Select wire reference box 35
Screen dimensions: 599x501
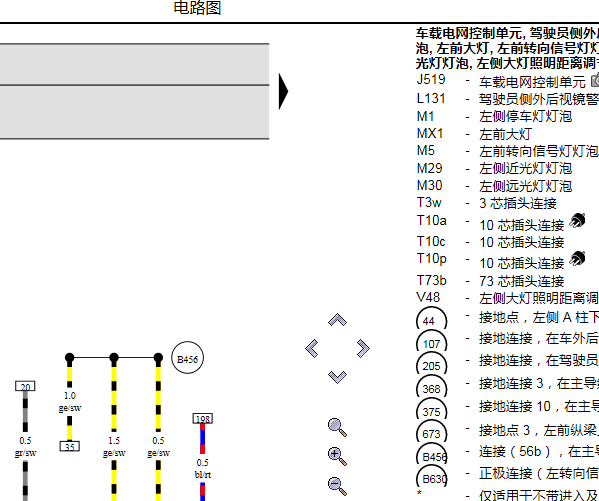coord(70,446)
